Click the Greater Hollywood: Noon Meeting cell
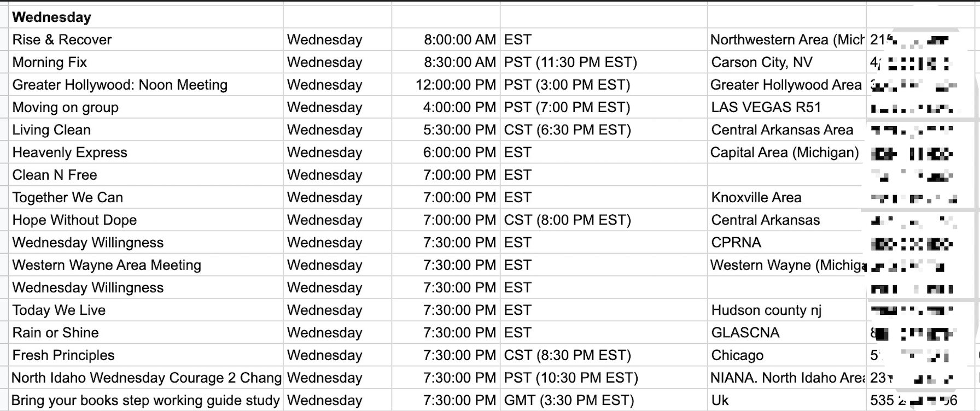This screenshot has height=411, width=980. click(146, 85)
